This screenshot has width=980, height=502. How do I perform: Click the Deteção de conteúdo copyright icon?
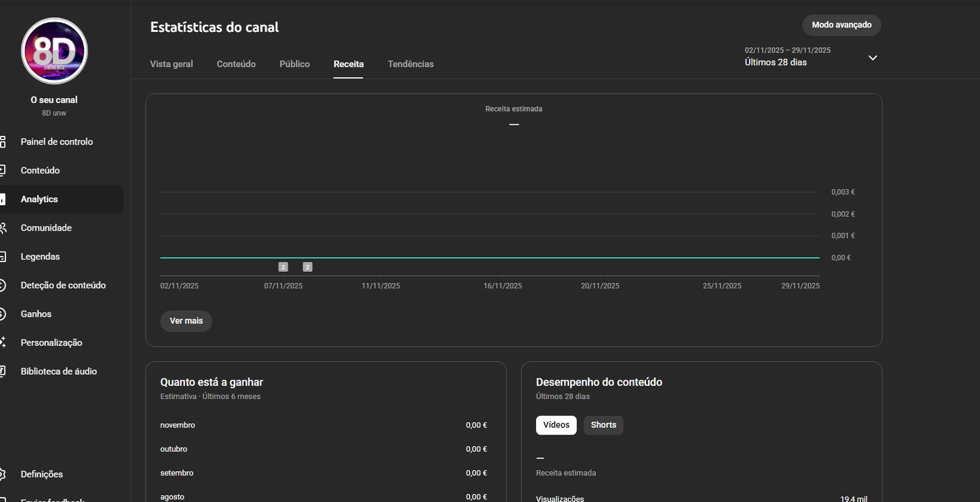(3, 285)
